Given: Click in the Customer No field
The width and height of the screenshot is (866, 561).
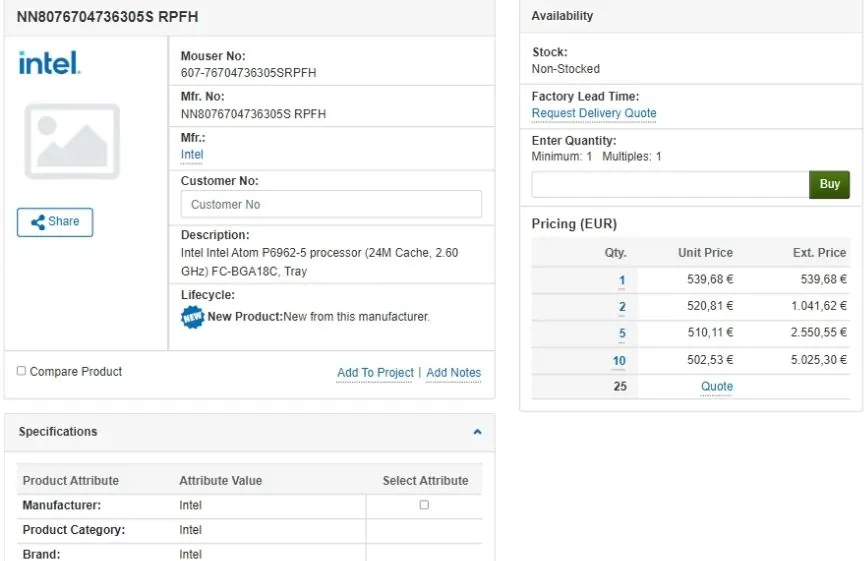Looking at the screenshot, I should click(x=331, y=204).
